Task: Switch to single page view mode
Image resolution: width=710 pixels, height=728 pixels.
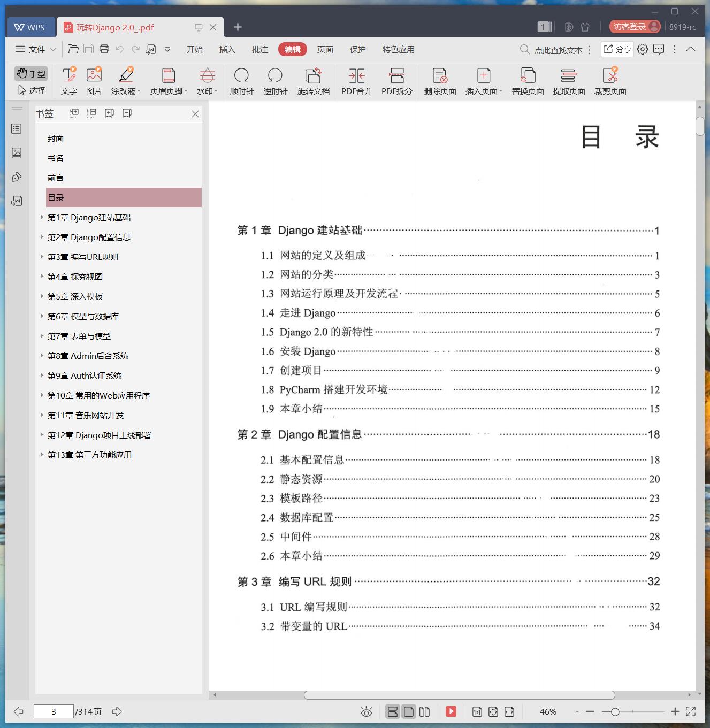Action: pos(409,711)
